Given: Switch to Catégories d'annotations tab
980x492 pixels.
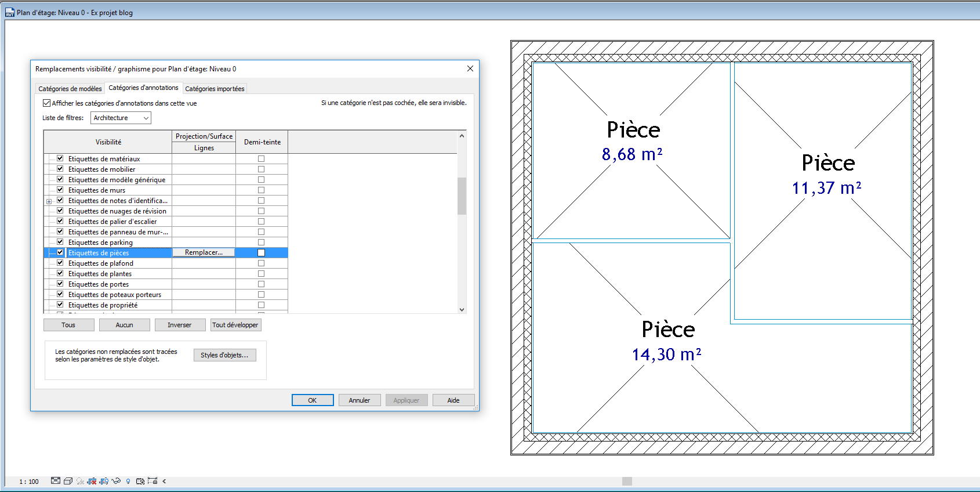Looking at the screenshot, I should coord(143,88).
